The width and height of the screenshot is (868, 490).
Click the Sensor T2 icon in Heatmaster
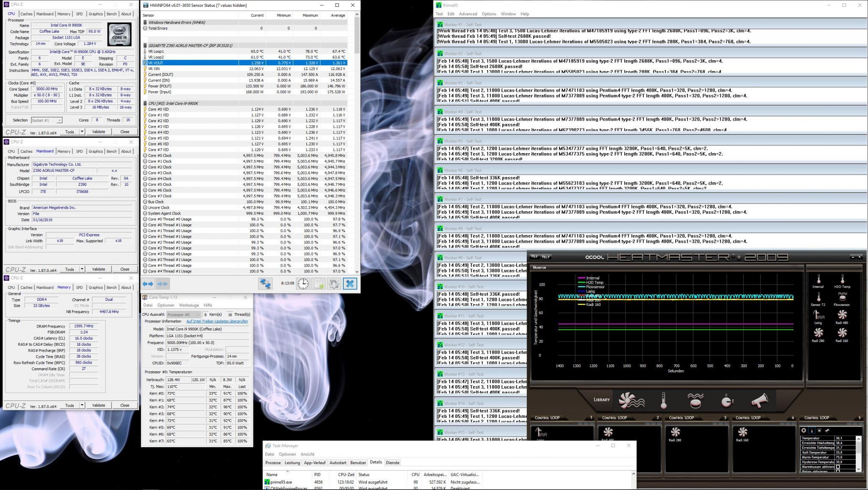click(818, 297)
